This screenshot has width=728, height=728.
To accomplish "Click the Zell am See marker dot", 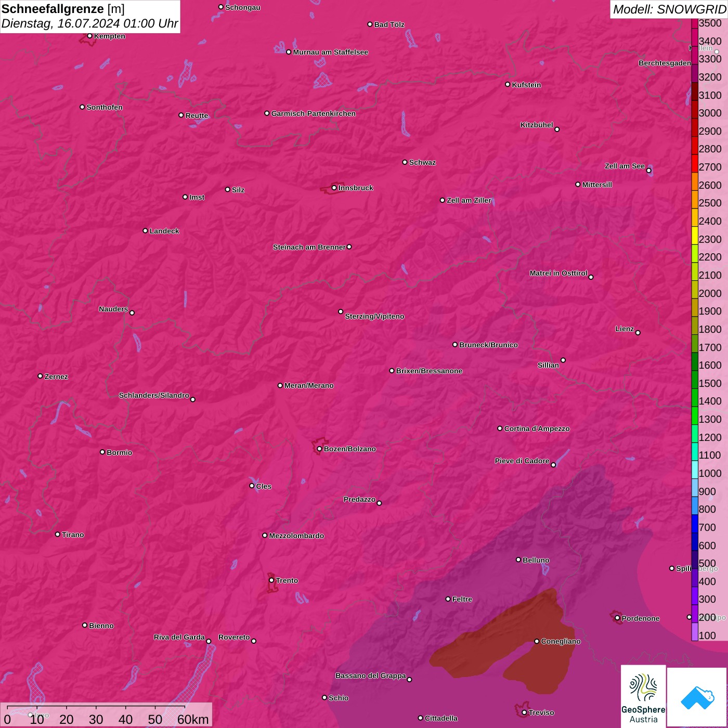I will 648,170.
